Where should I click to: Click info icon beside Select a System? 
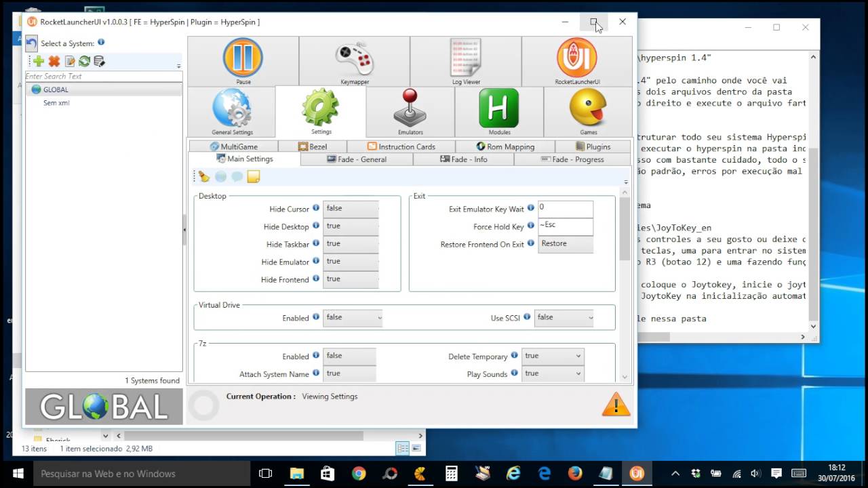[x=101, y=42]
